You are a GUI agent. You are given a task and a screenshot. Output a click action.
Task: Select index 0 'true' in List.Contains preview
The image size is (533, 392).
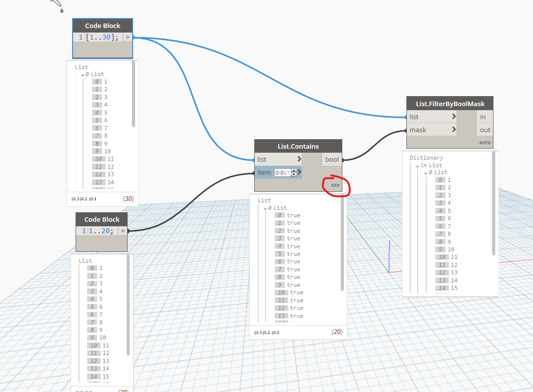point(287,215)
